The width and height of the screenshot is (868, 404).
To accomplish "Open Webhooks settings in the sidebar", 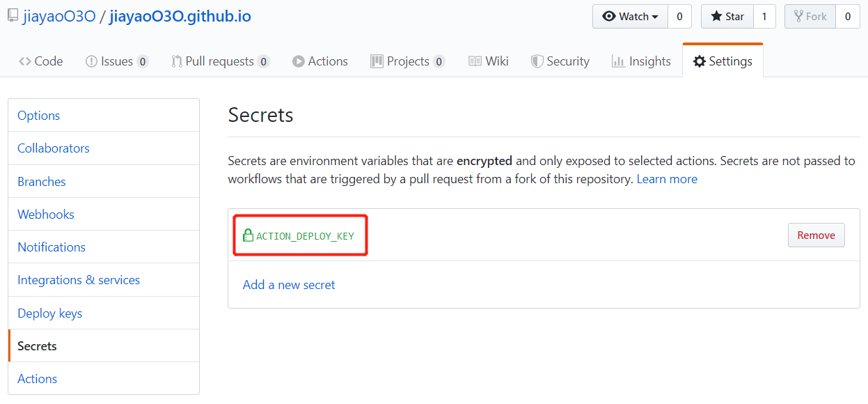I will click(x=46, y=215).
